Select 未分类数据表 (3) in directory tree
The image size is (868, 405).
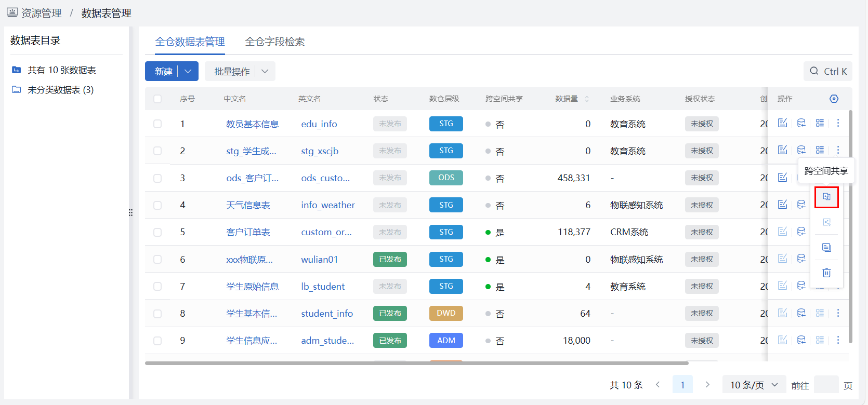[x=60, y=90]
